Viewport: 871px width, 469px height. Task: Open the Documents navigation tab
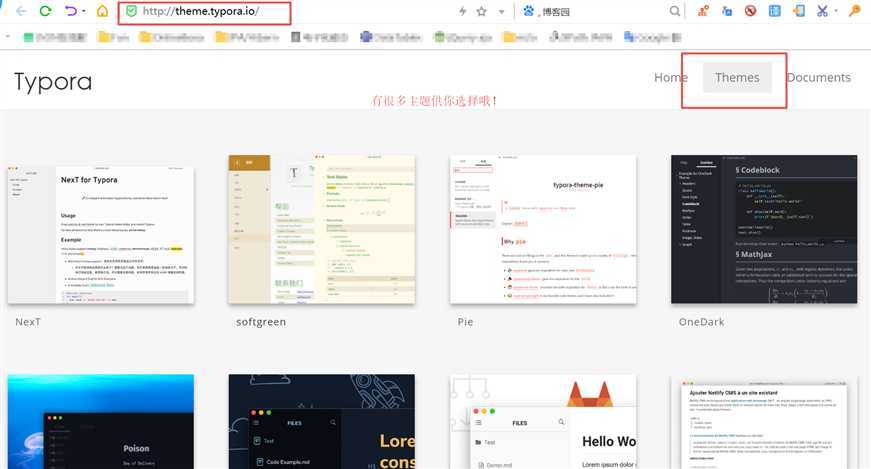[819, 77]
